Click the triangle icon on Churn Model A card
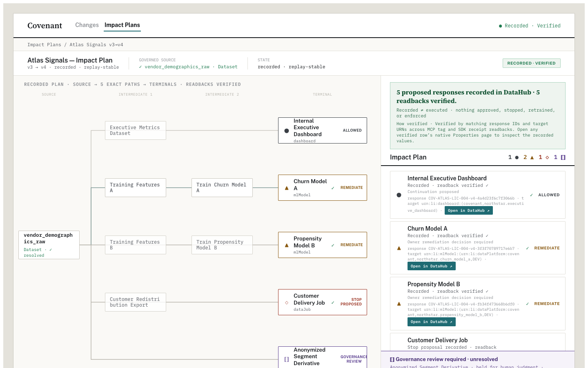 (x=399, y=248)
